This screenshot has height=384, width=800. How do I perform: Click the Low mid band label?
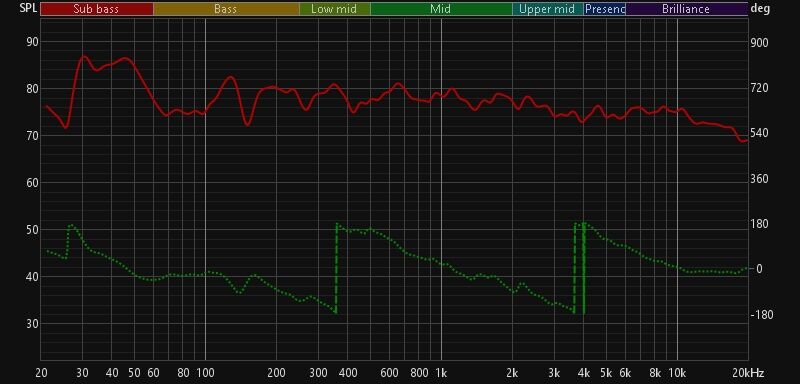click(x=335, y=9)
